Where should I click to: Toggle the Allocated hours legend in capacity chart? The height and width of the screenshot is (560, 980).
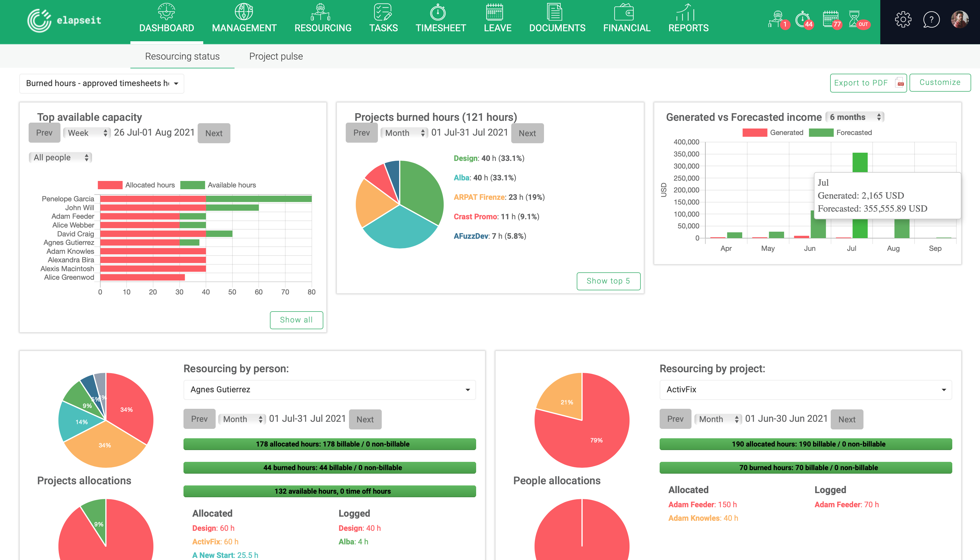(136, 185)
